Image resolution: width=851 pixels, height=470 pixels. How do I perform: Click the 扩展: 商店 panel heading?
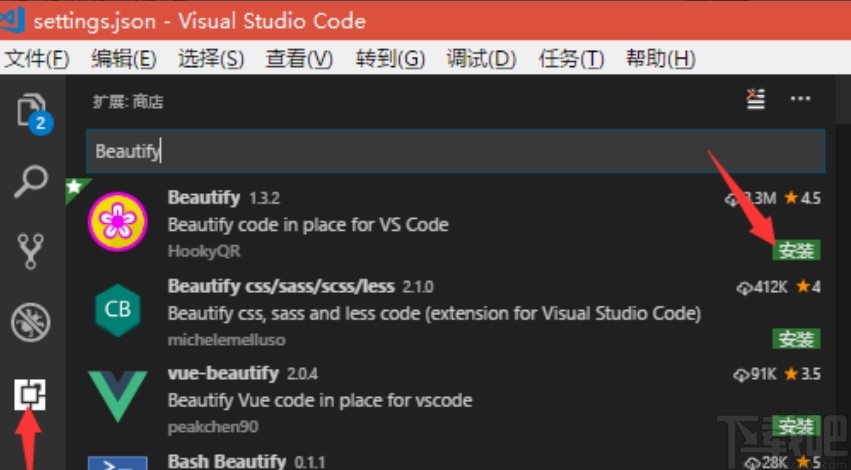click(128, 101)
